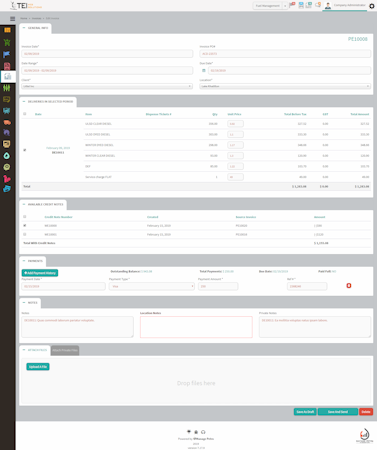Image resolution: width=377 pixels, height=450 pixels.
Task: Click Add Payment History button
Action: point(40,273)
